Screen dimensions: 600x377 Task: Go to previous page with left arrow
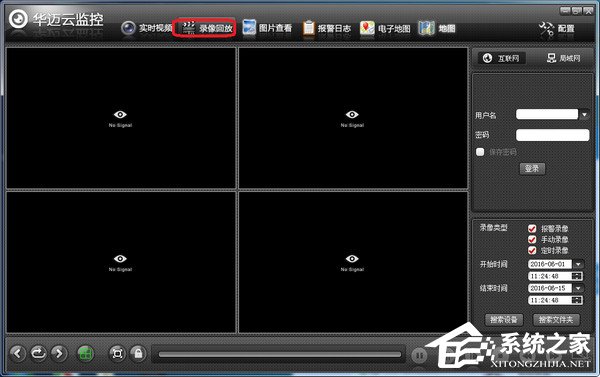click(18, 353)
